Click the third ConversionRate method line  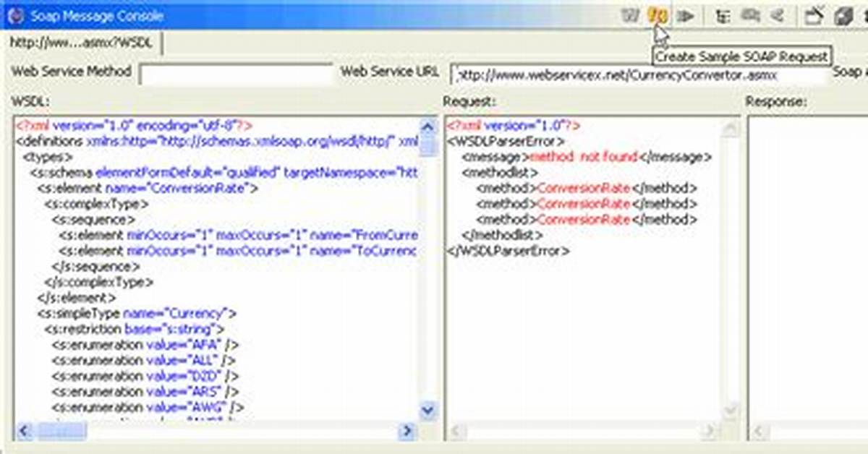587,220
